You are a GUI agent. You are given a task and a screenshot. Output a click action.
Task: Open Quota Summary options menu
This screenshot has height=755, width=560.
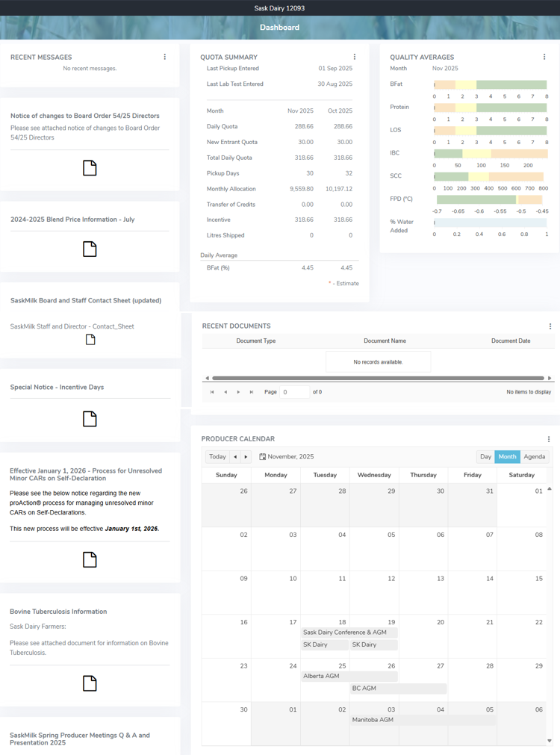pos(355,57)
